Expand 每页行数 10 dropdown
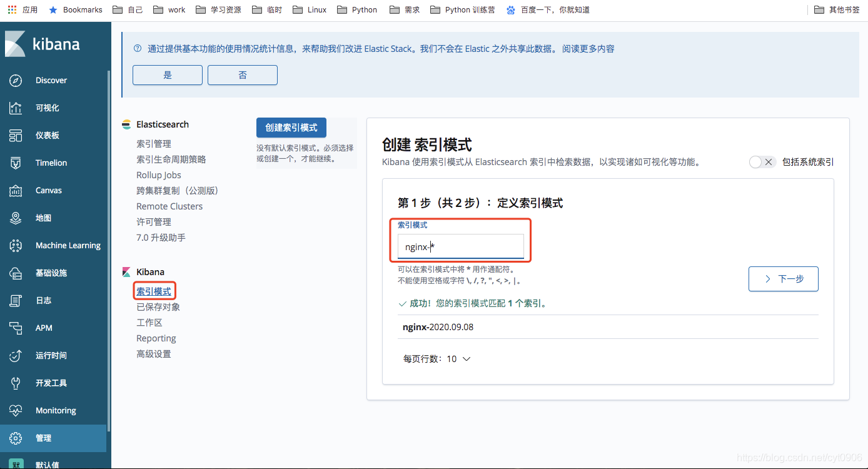868x469 pixels. click(437, 359)
